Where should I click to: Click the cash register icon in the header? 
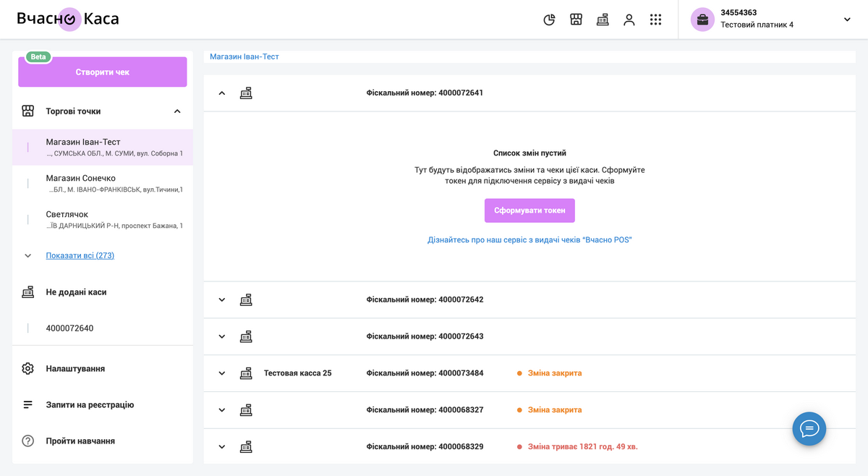(x=603, y=20)
